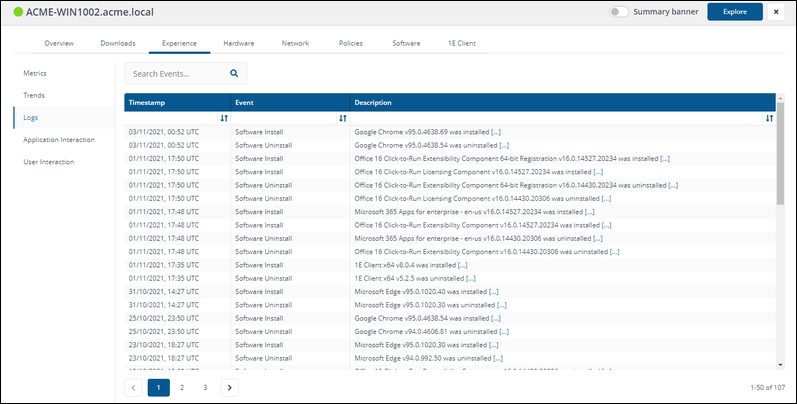The width and height of the screenshot is (797, 404).
Task: Go to next page arrow
Action: click(x=229, y=387)
